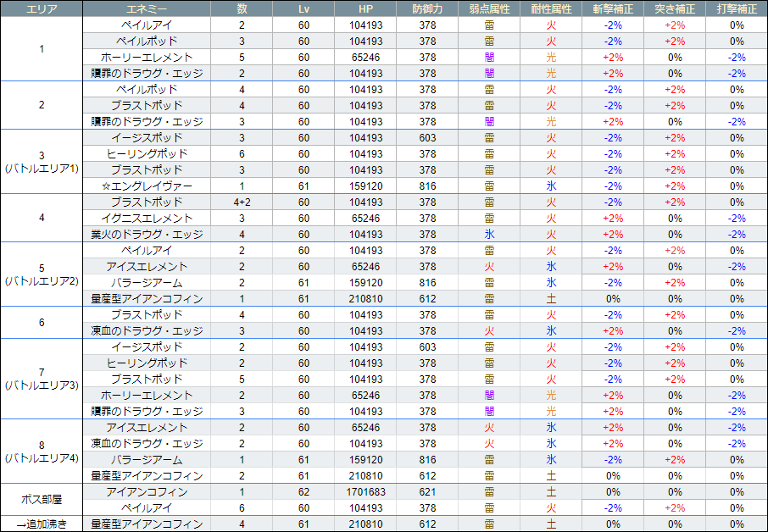Click the ☆エングレイヴァー enemy name

(147, 186)
